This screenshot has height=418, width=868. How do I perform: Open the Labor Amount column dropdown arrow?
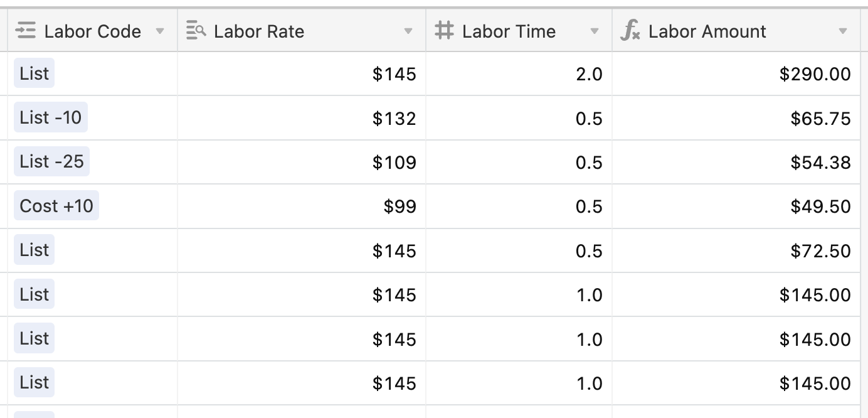(843, 31)
